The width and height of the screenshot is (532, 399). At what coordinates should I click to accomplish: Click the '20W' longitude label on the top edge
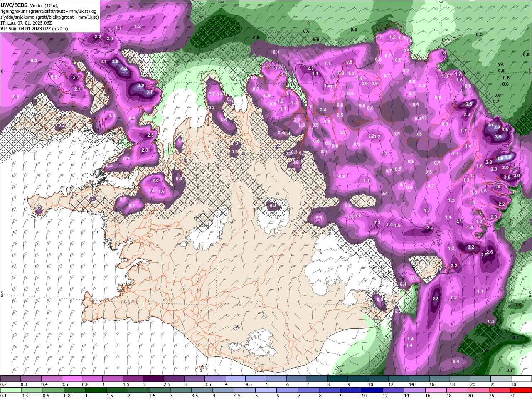pyautogui.click(x=221, y=2)
